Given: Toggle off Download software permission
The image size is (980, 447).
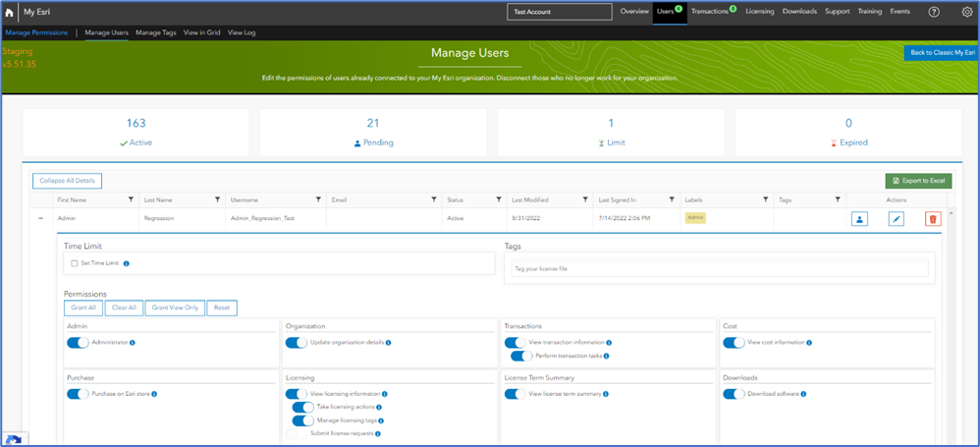Looking at the screenshot, I should 735,394.
